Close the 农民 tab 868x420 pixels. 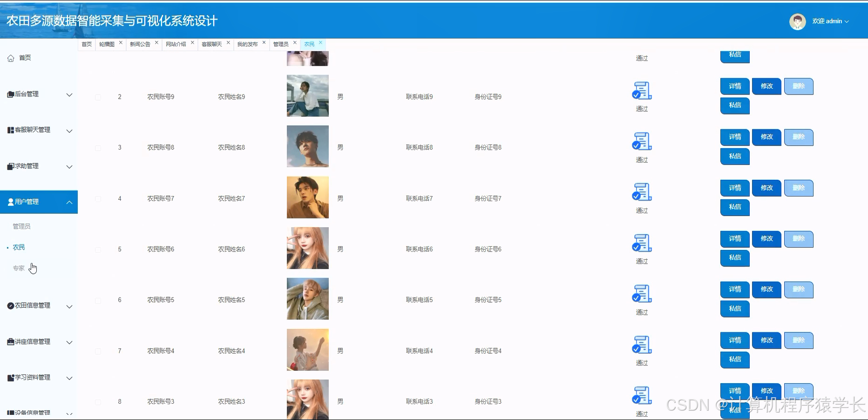pos(320,42)
